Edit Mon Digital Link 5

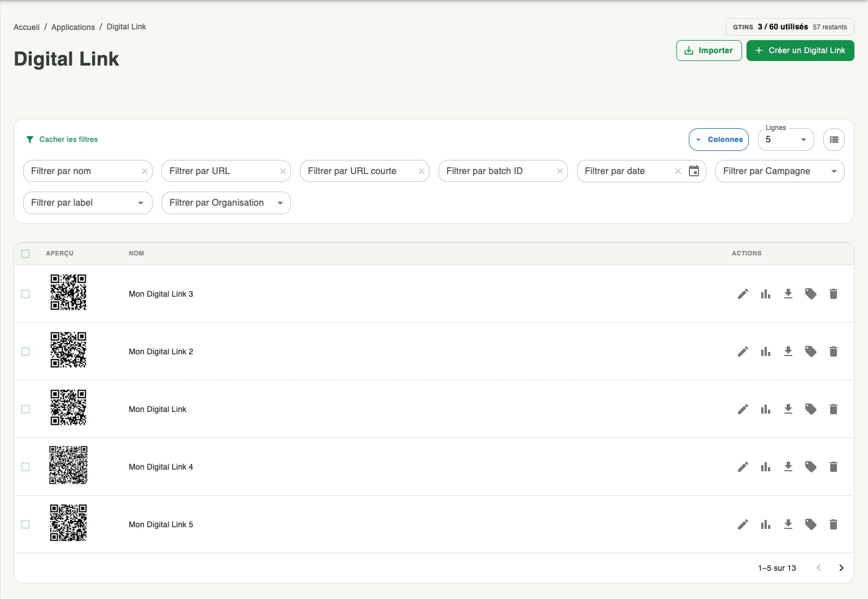tap(743, 524)
